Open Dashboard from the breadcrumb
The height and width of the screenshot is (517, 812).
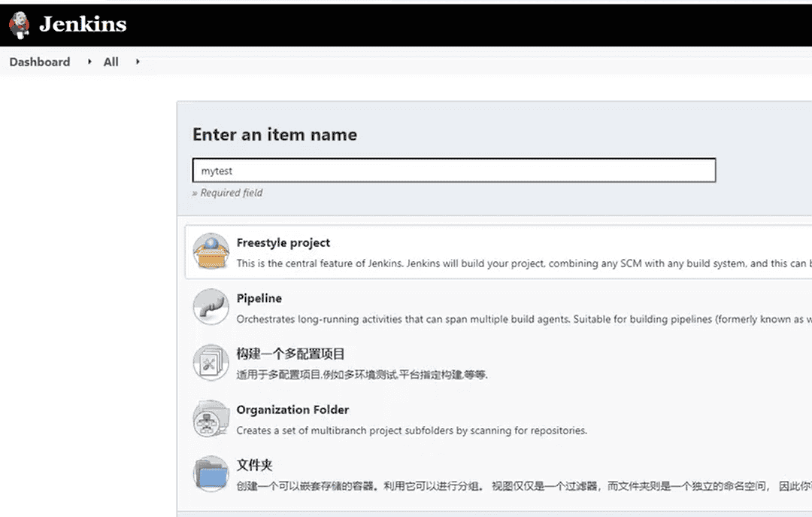(39, 62)
